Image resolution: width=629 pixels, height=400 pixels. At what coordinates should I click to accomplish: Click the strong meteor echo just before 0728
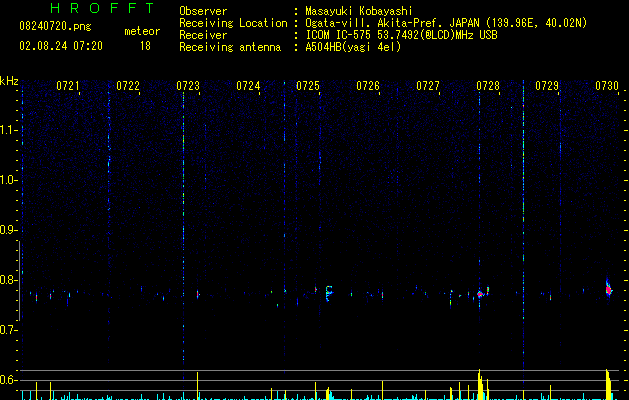click(x=480, y=294)
